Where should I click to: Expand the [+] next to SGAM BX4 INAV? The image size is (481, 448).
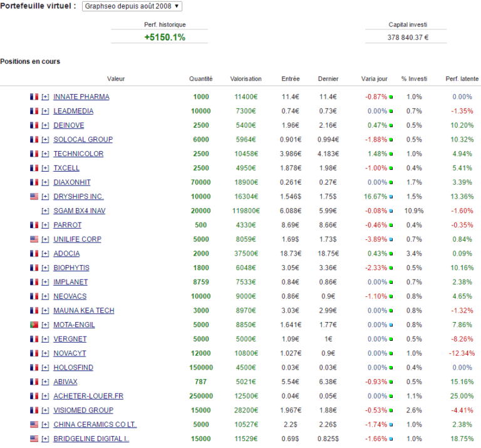point(45,211)
